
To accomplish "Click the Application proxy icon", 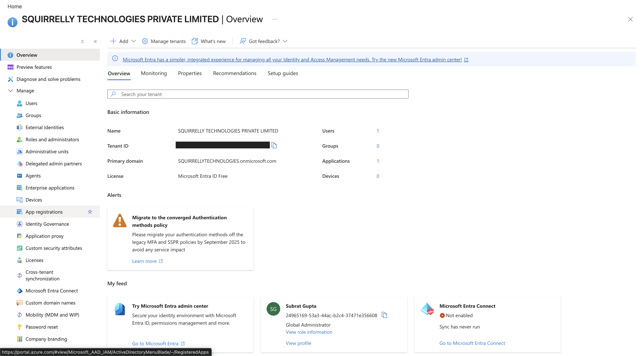I will (x=20, y=236).
